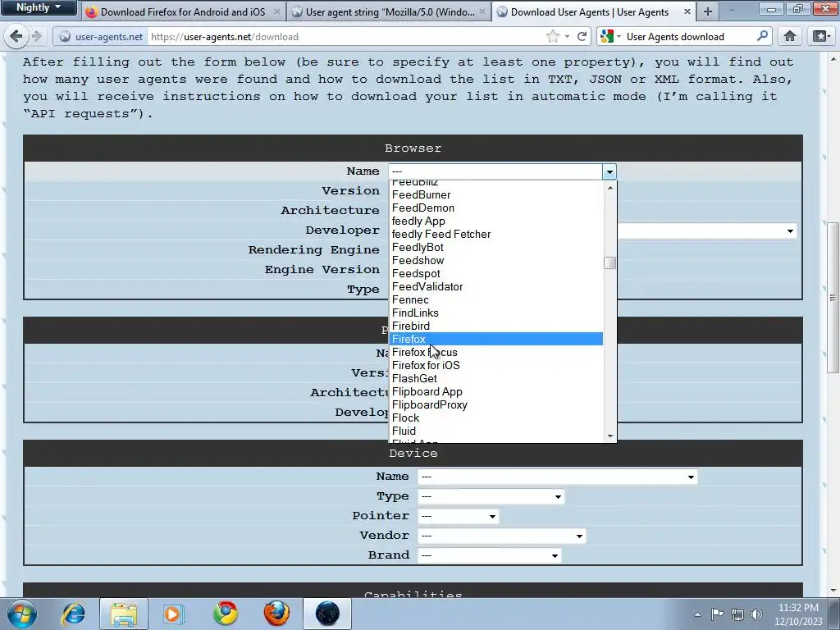The height and width of the screenshot is (630, 840).
Task: Close the Download User Agents tab
Action: 687,11
